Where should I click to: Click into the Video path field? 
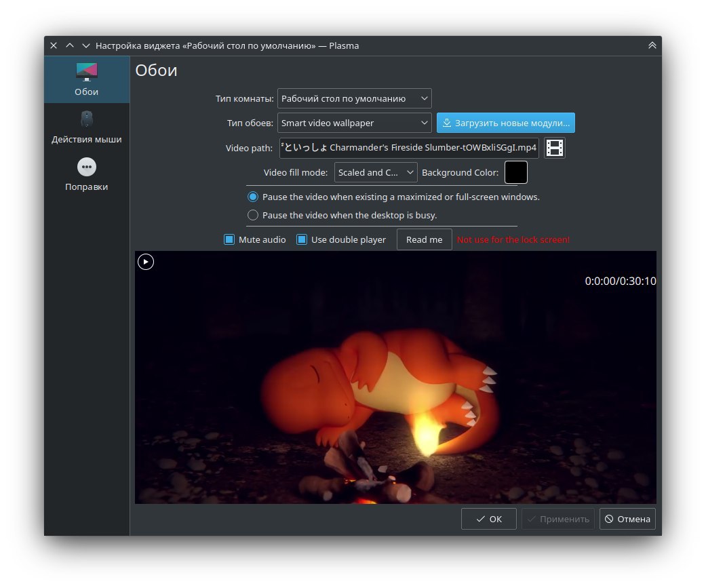pyautogui.click(x=409, y=148)
